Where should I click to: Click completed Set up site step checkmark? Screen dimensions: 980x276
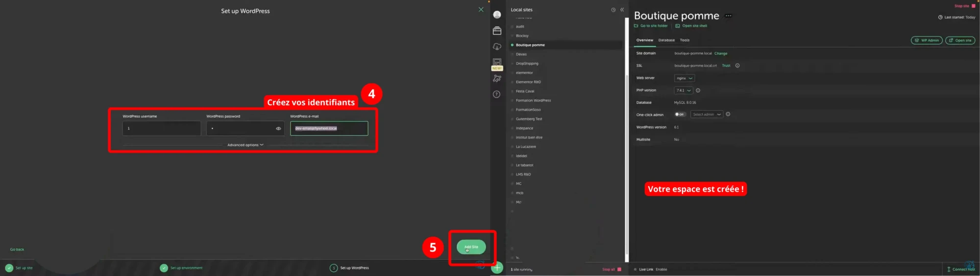point(9,268)
